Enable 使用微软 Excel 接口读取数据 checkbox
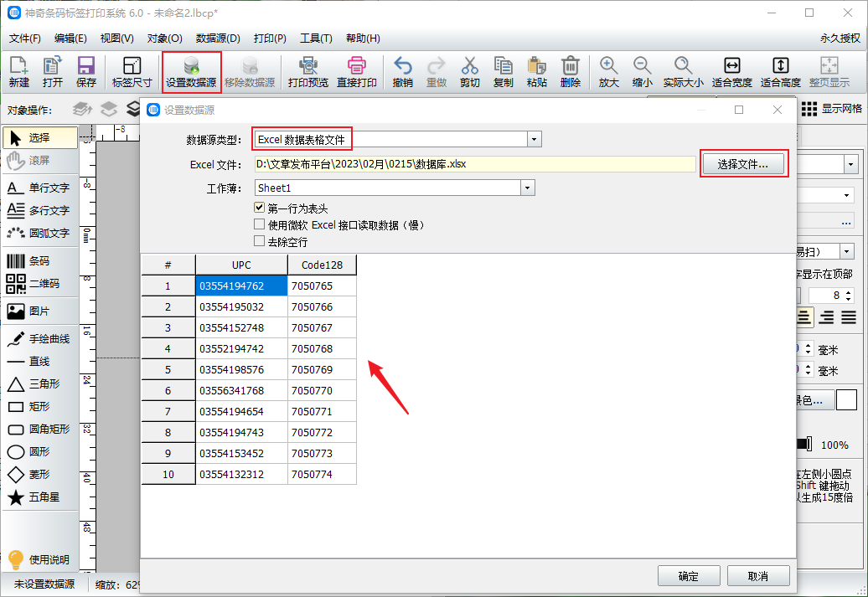The height and width of the screenshot is (597, 868). pyautogui.click(x=260, y=224)
